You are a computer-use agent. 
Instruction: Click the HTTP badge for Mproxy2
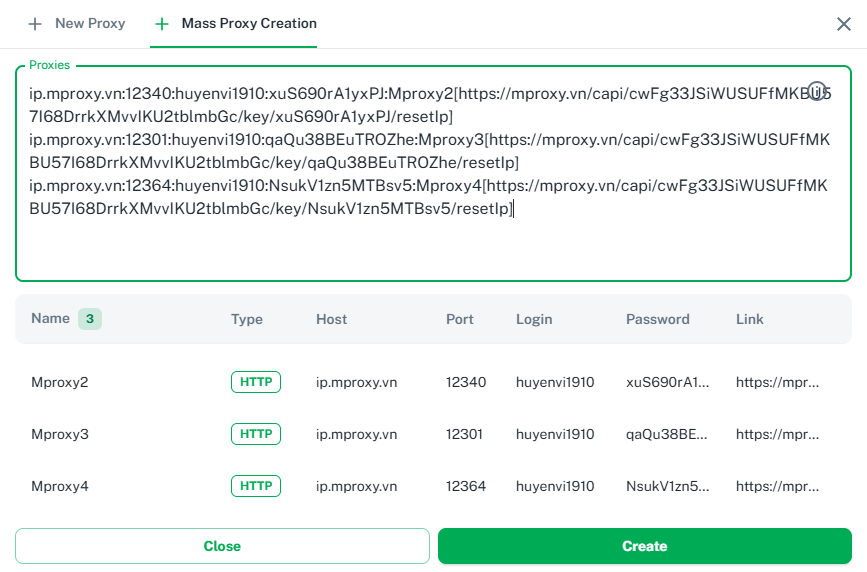[x=256, y=381]
